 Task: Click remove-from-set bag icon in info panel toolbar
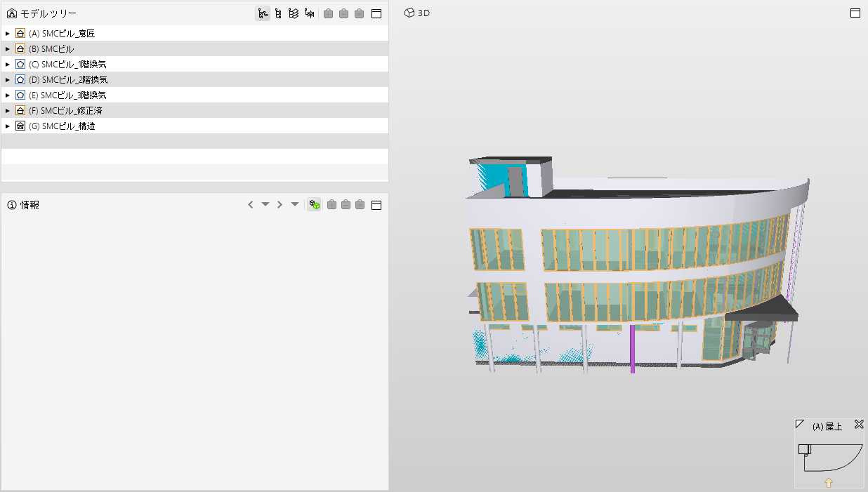[346, 205]
